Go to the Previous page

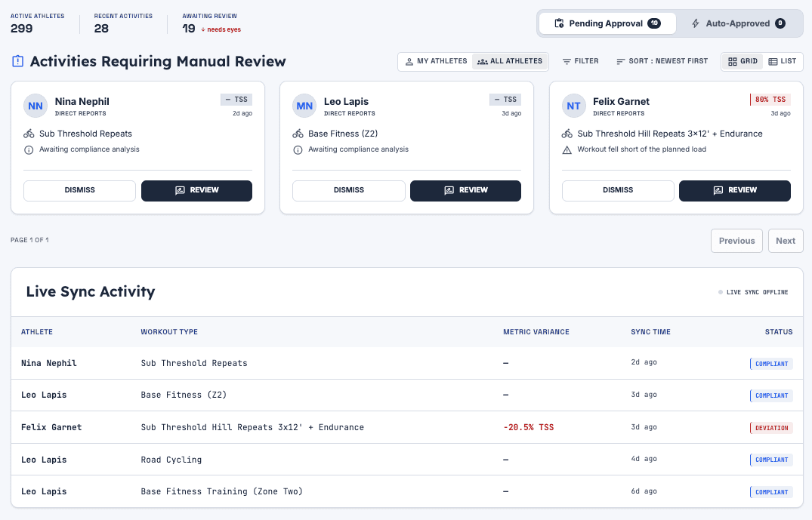click(736, 241)
